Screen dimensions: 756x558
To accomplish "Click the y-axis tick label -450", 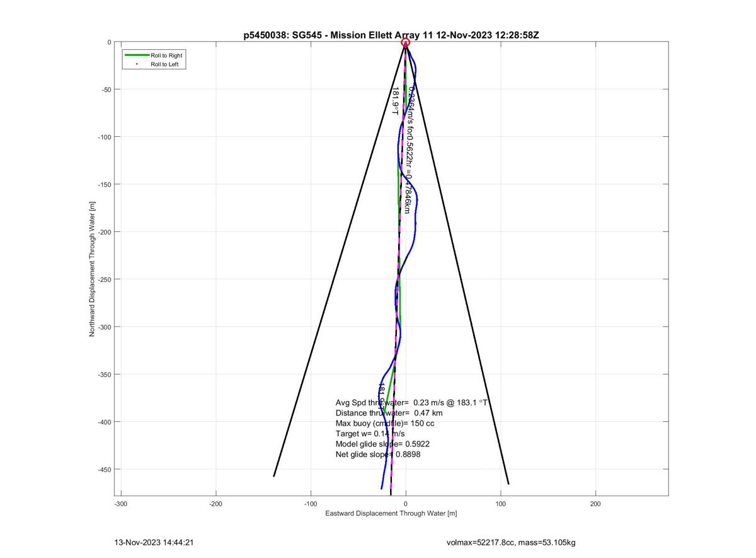I will 103,469.
